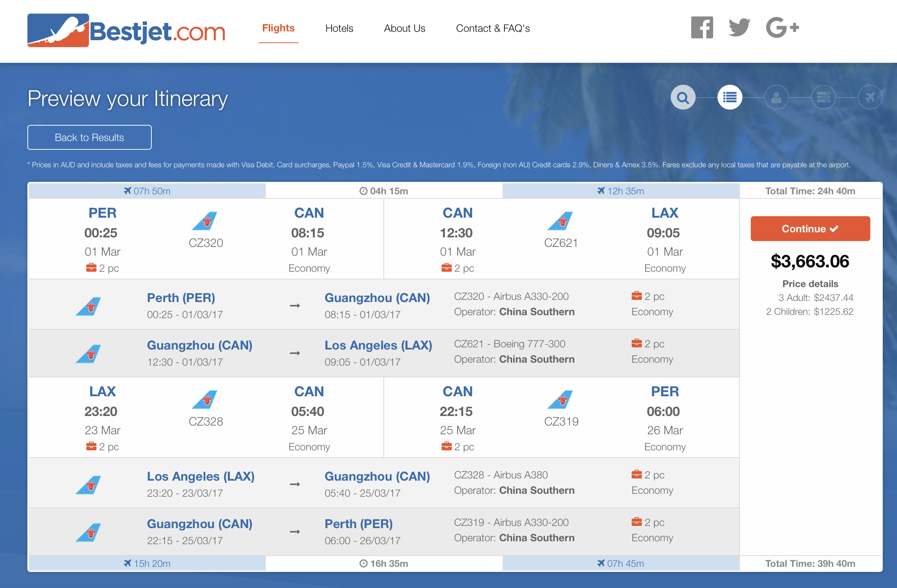Open Contact & FAQ's page
Screen dimensions: 897x588
point(493,28)
